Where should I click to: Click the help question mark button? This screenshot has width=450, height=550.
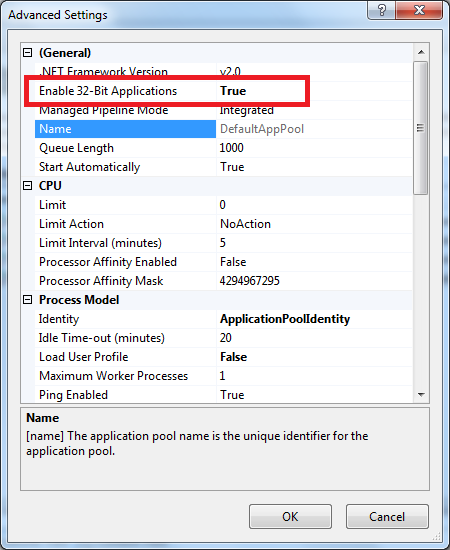pyautogui.click(x=382, y=10)
